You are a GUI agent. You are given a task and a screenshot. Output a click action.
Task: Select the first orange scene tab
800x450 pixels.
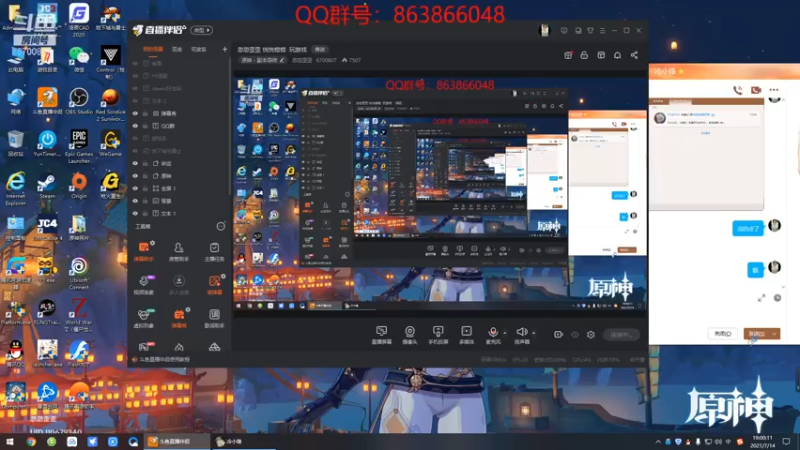(x=153, y=49)
